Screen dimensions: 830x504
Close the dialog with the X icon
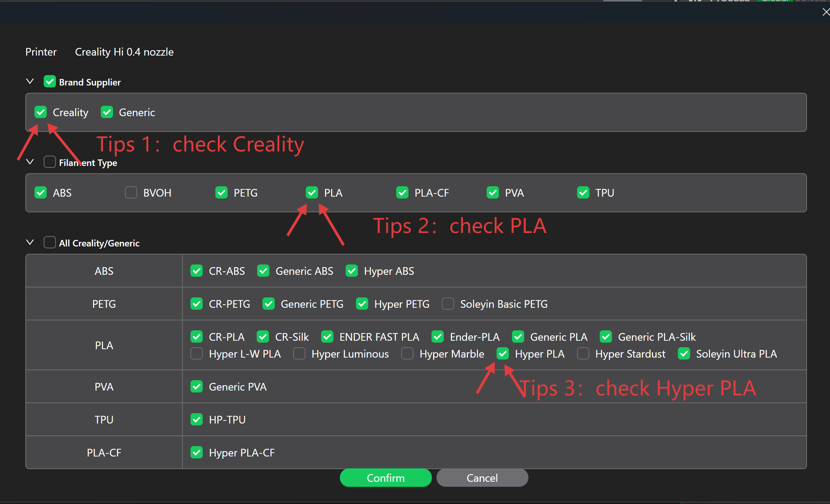826,12
